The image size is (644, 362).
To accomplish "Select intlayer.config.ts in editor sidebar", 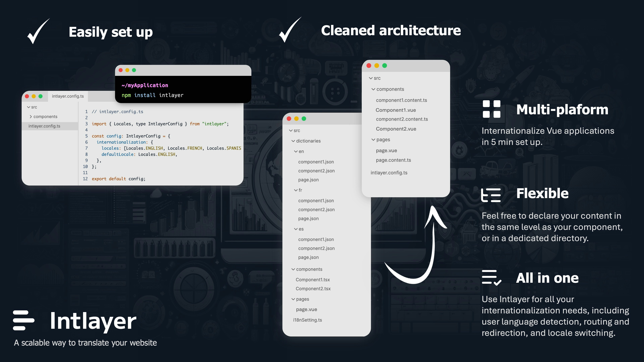I will [x=44, y=126].
